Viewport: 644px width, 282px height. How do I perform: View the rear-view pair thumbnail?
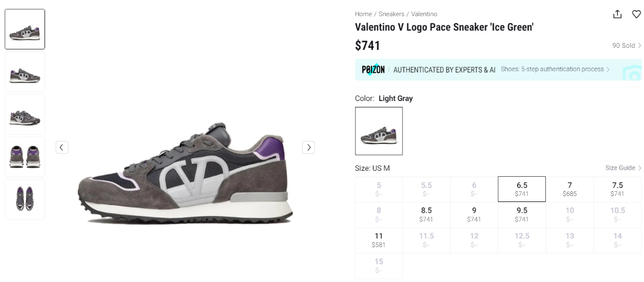tap(25, 157)
